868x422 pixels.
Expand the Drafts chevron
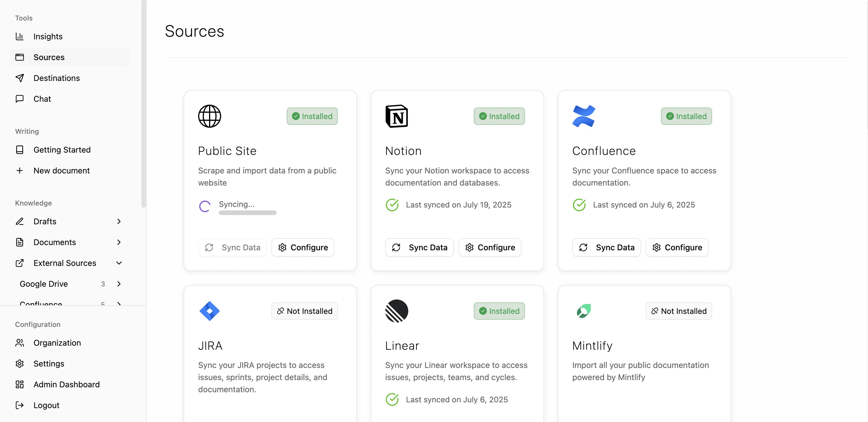pos(119,222)
